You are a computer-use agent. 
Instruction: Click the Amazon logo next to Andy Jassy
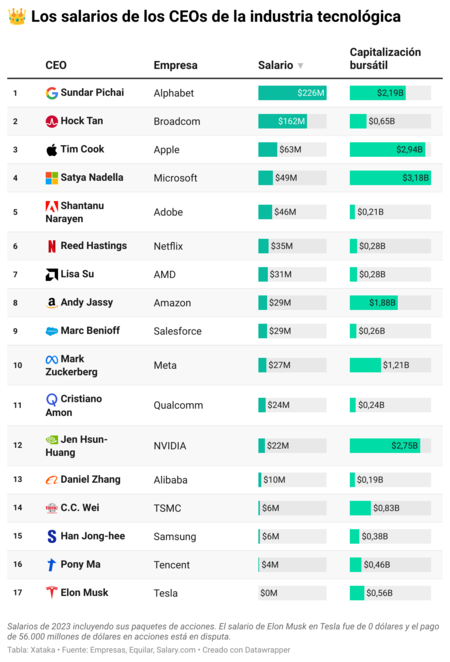[52, 303]
